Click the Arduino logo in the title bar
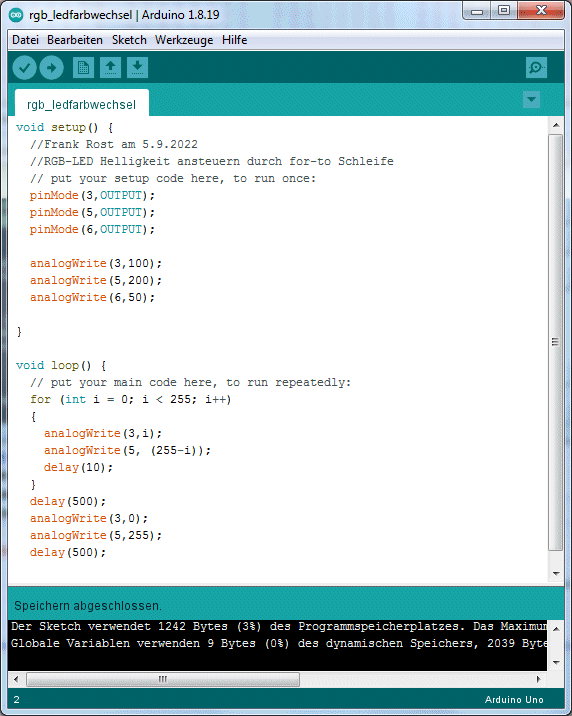572x716 pixels. 16,15
